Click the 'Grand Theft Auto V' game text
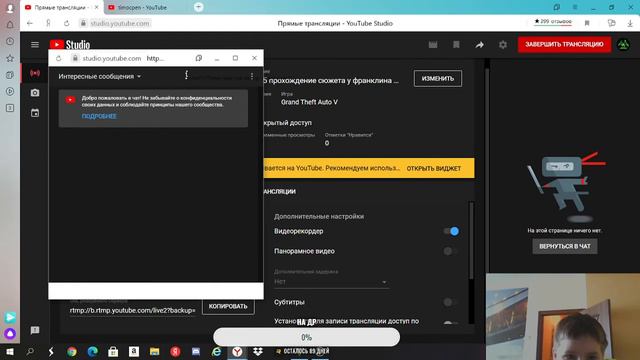The height and width of the screenshot is (360, 640). pos(309,102)
